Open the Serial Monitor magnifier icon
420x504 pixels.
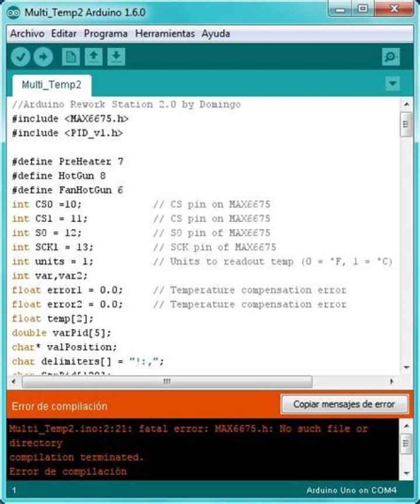click(x=391, y=57)
